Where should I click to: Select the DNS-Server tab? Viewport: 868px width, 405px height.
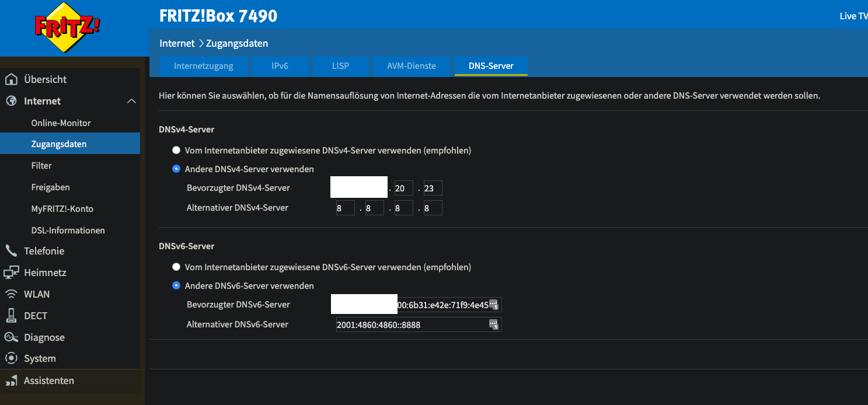[491, 67]
